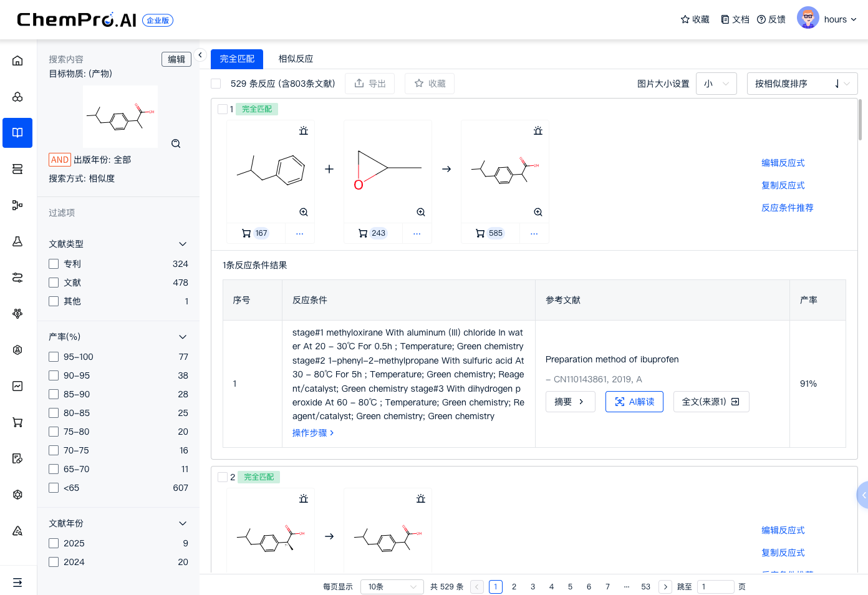
Task: Switch to the 相似反应 tab
Action: point(296,59)
